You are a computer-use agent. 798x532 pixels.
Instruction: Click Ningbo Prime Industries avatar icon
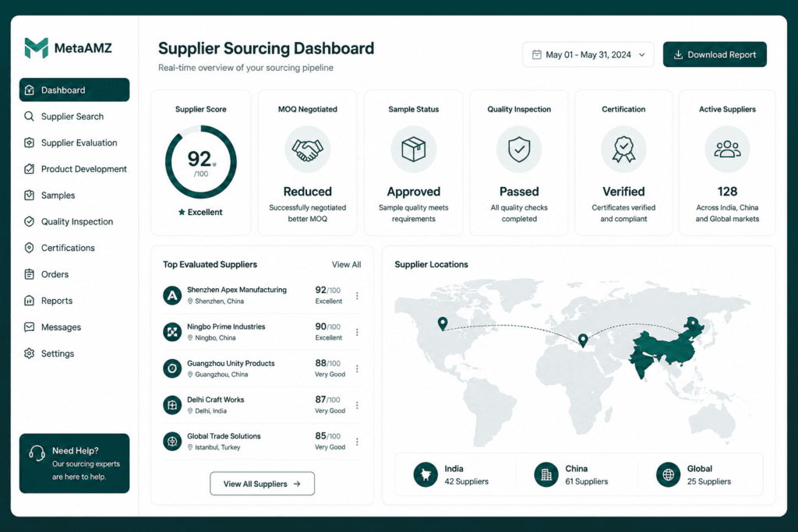pyautogui.click(x=172, y=332)
